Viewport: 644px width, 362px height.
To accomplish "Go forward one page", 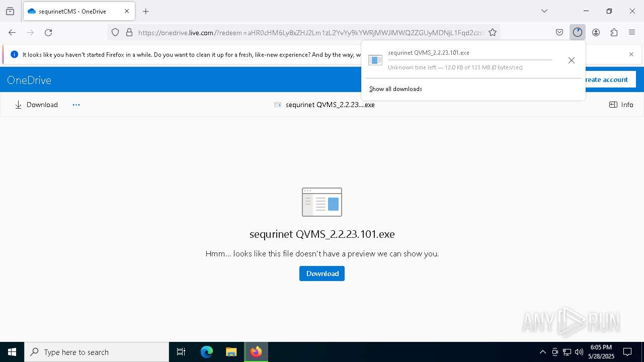I will [30, 33].
